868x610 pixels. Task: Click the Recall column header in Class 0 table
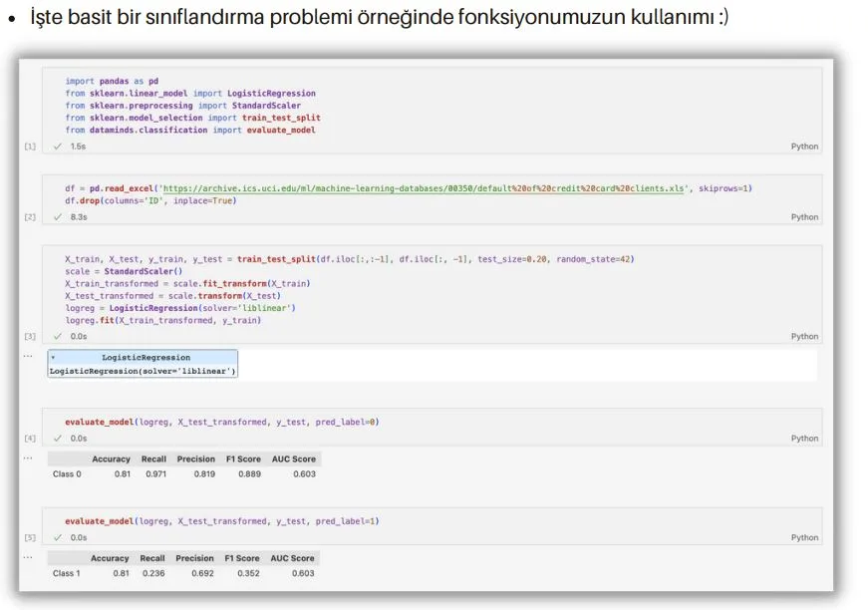(153, 459)
